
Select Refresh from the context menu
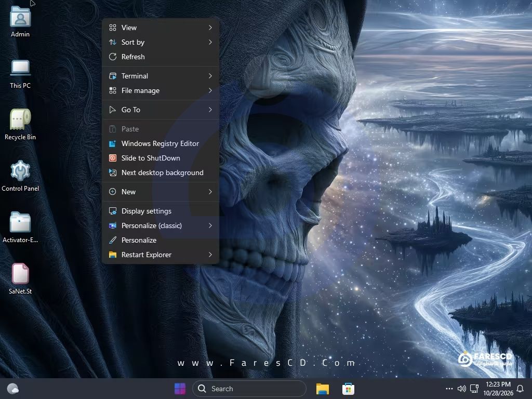pos(161,57)
